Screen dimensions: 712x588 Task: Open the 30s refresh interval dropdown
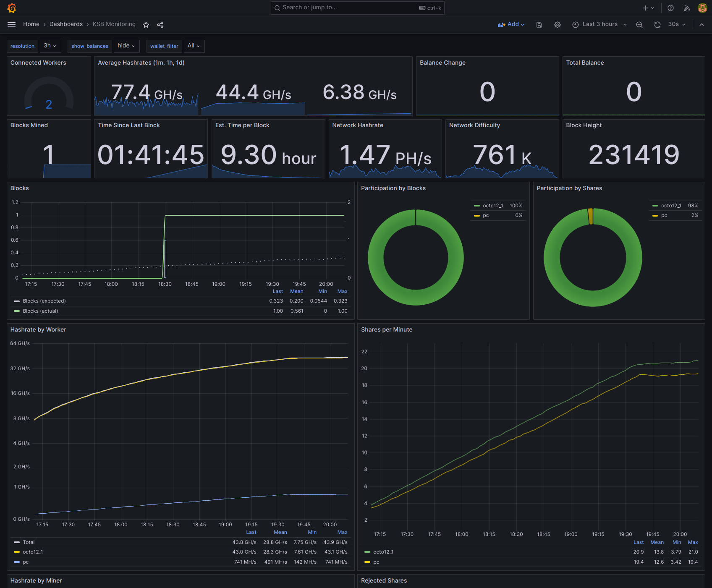[x=677, y=24]
